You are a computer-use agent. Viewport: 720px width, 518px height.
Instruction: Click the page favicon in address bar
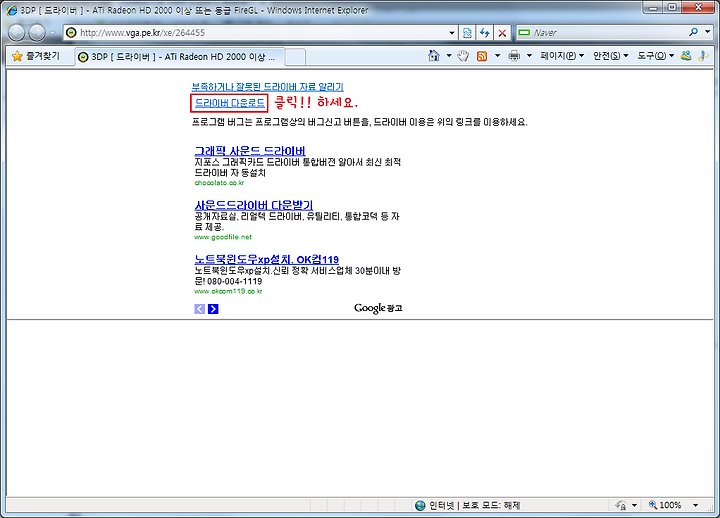[71, 33]
